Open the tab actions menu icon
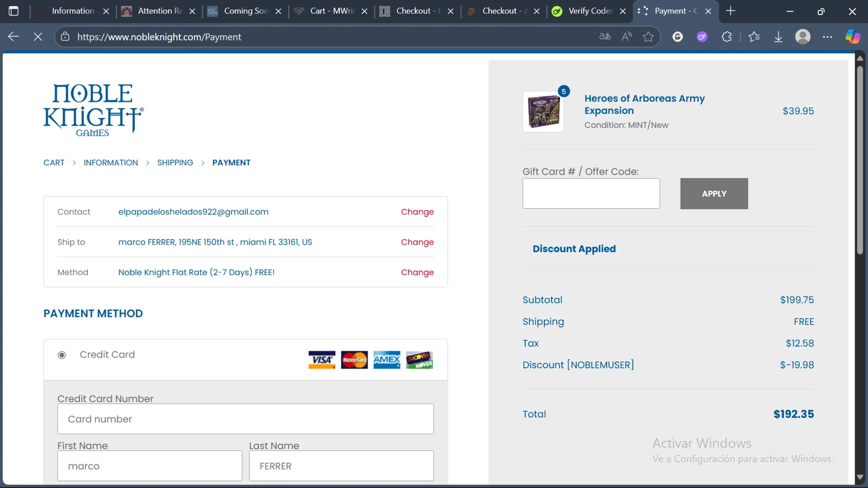This screenshot has width=868, height=488. pyautogui.click(x=13, y=11)
